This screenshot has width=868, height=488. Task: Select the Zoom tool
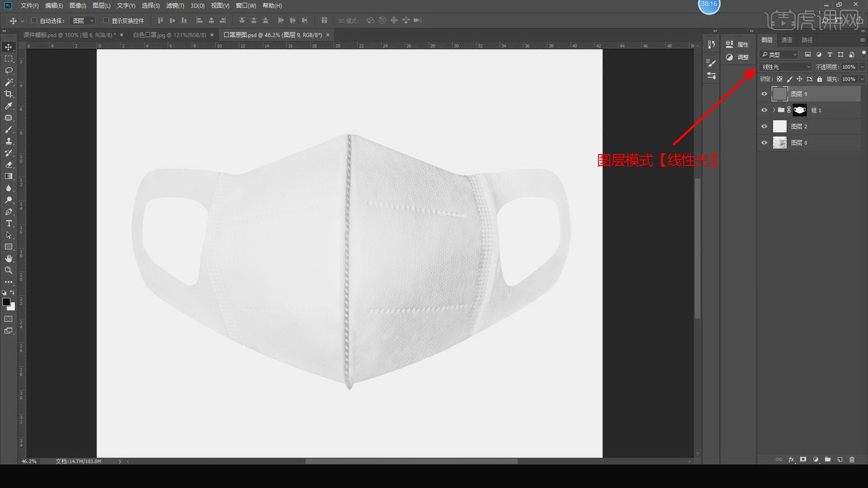(x=9, y=270)
